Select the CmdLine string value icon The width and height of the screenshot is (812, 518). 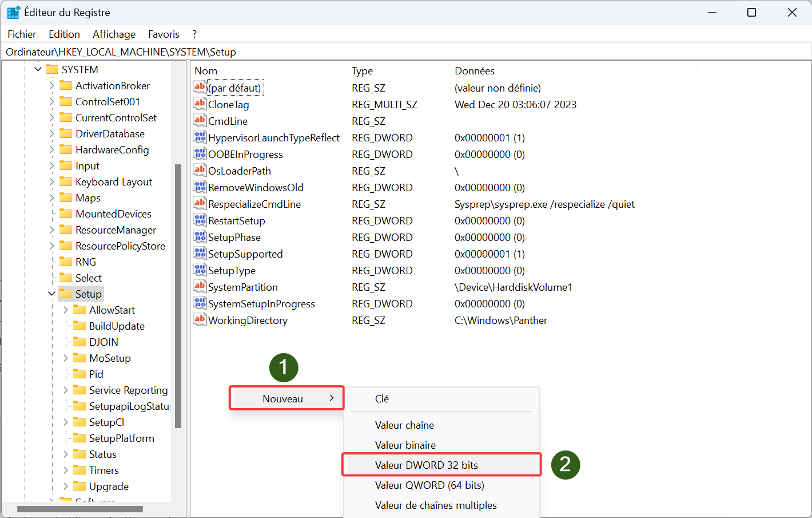(x=200, y=121)
